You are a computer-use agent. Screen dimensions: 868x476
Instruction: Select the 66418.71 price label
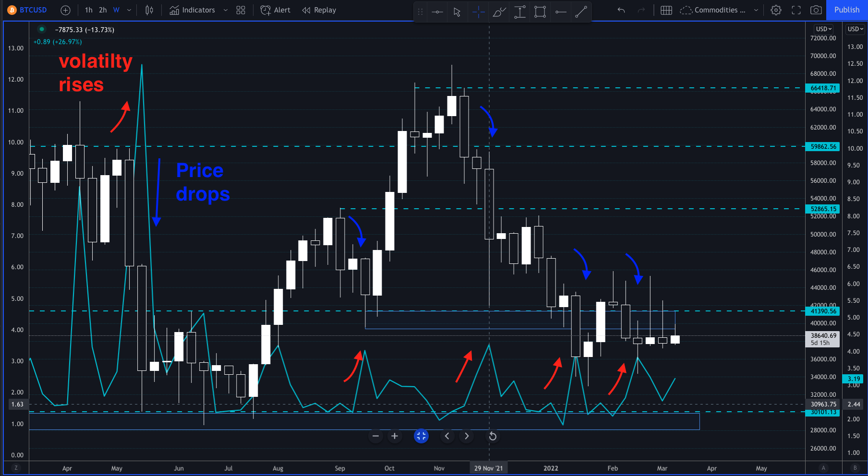coord(823,88)
